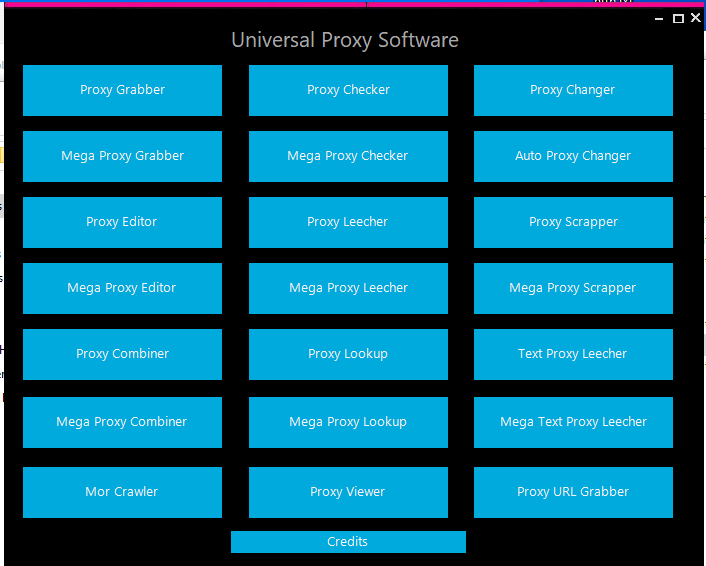Open the Proxy Lookup tool
Image resolution: width=706 pixels, height=566 pixels.
coord(348,354)
